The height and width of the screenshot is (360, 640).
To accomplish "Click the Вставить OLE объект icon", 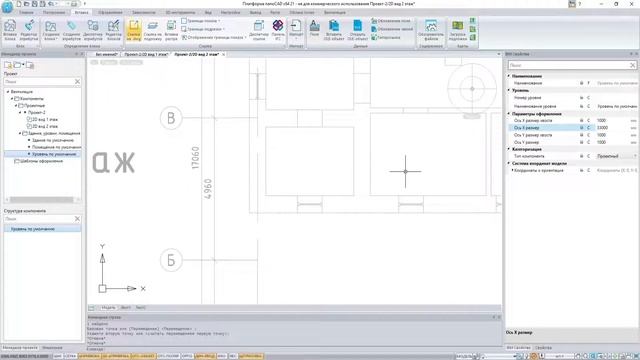I will click(x=334, y=29).
